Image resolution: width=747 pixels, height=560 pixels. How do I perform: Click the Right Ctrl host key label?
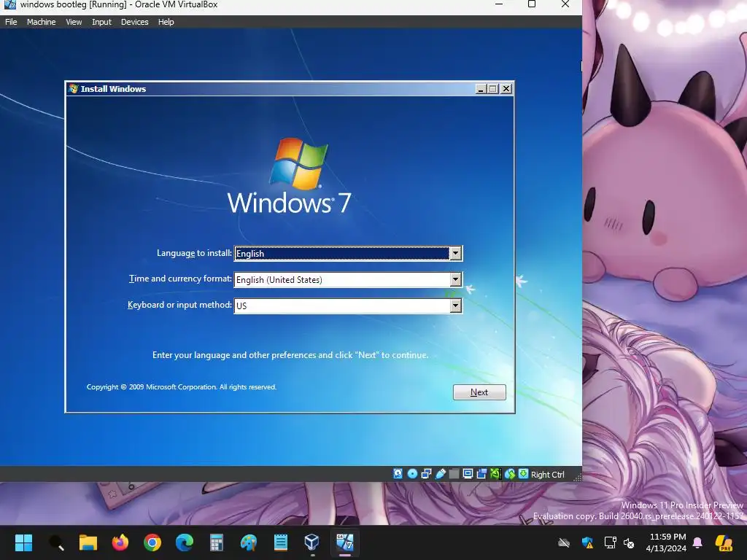(547, 474)
